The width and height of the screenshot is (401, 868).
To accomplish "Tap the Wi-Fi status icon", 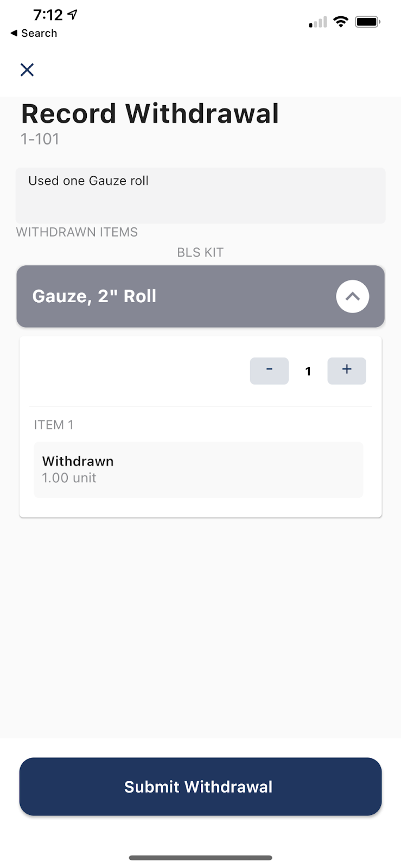I will (341, 22).
